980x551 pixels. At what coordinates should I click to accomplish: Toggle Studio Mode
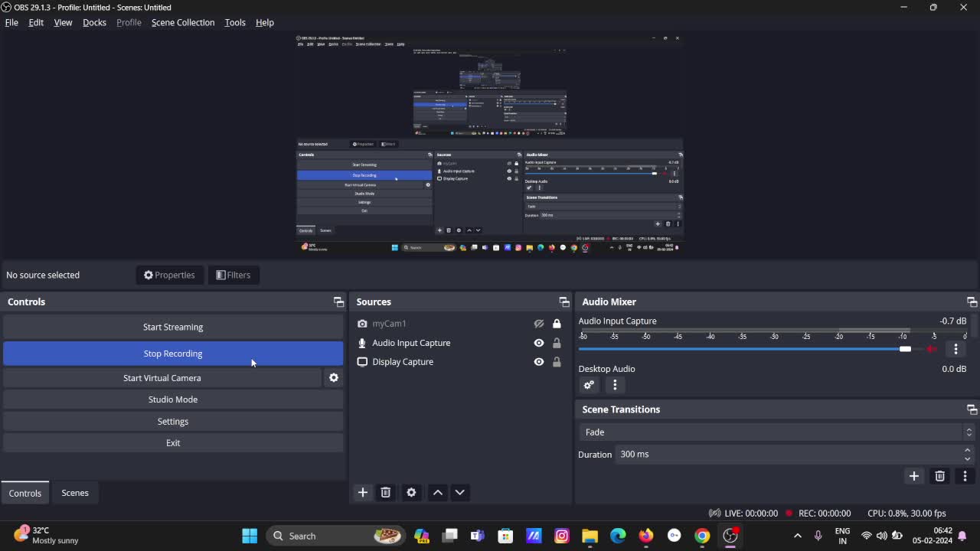173,399
